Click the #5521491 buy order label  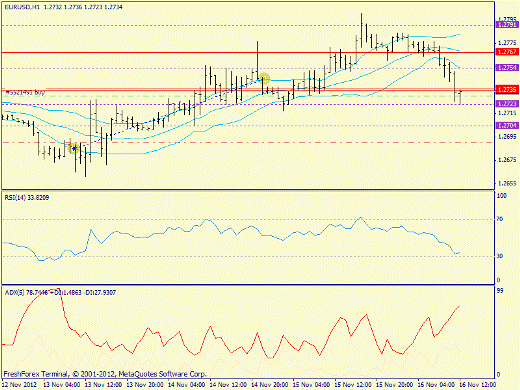click(x=25, y=93)
